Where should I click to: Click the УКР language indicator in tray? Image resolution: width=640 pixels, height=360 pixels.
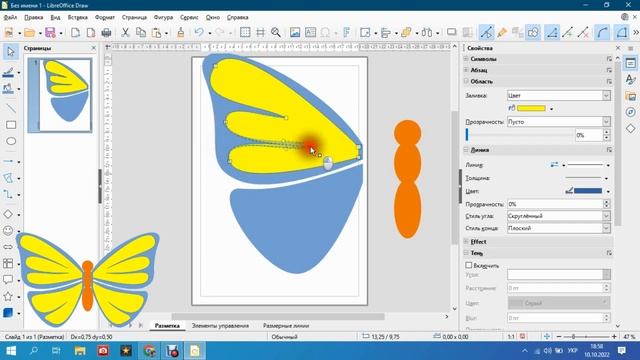click(x=573, y=351)
